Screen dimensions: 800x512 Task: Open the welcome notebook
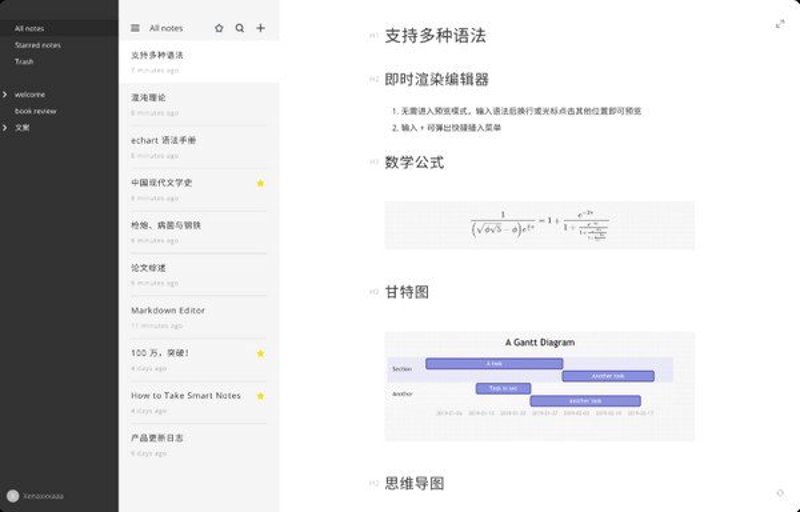coord(30,94)
